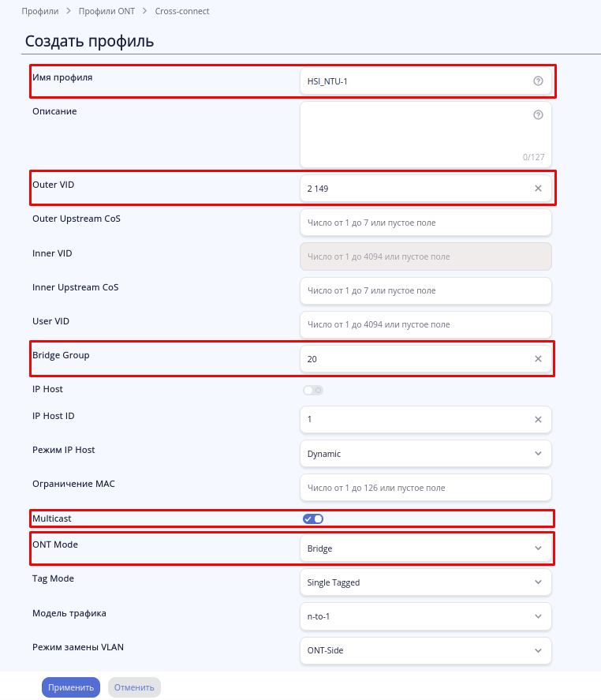Go to Профили breadcrumb
601x700 pixels.
click(39, 12)
